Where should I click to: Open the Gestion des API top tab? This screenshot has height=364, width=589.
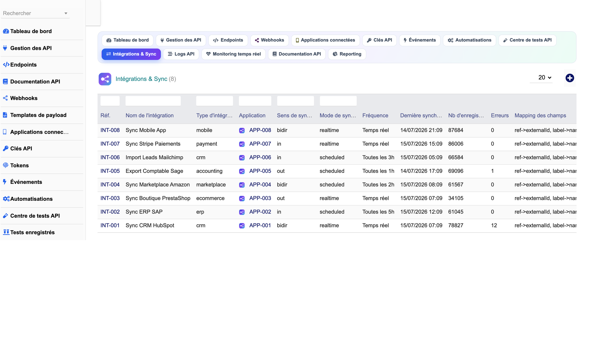pyautogui.click(x=181, y=40)
